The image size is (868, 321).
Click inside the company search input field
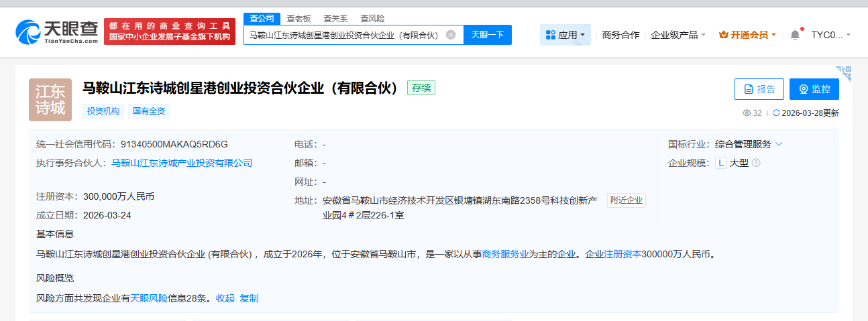(342, 35)
